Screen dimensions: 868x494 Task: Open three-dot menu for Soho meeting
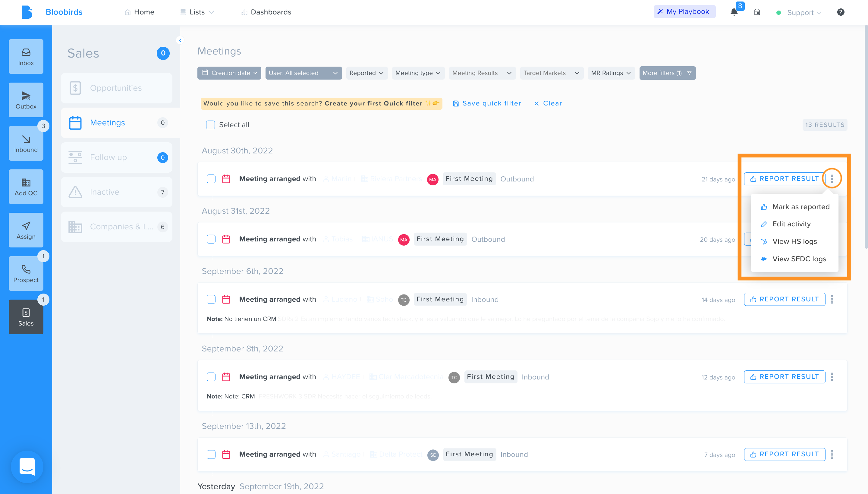pos(832,299)
